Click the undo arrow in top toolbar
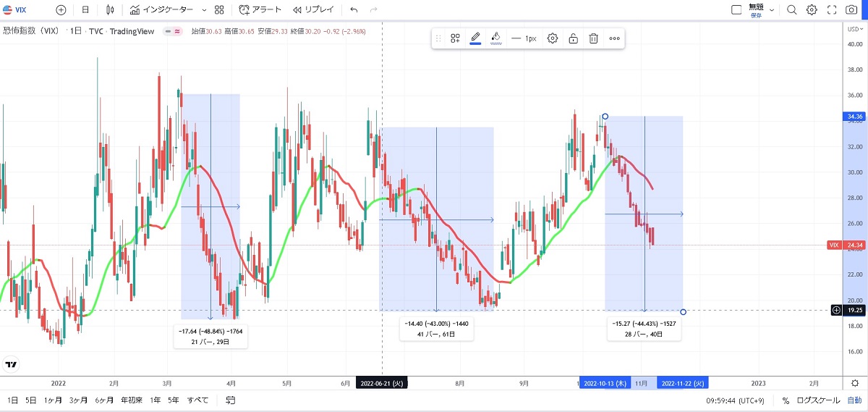The height and width of the screenshot is (412, 868). coord(354,10)
